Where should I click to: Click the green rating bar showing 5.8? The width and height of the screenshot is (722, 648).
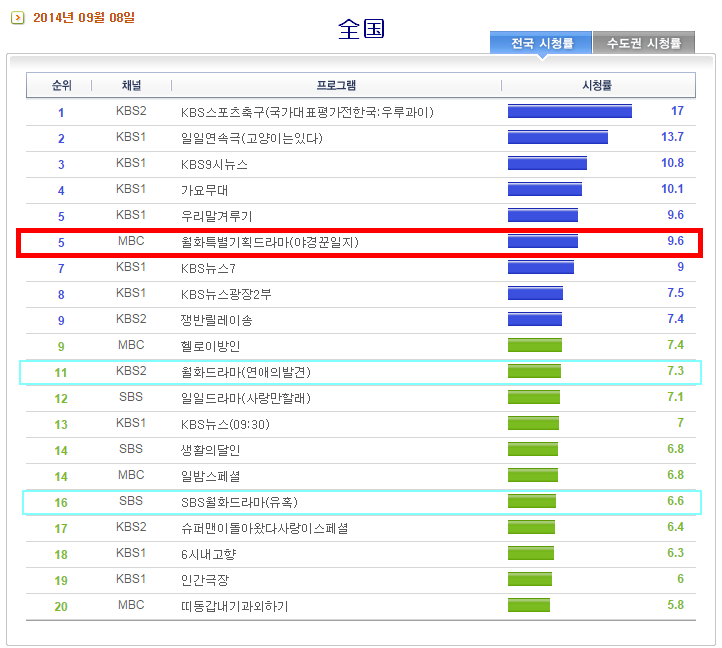[529, 605]
